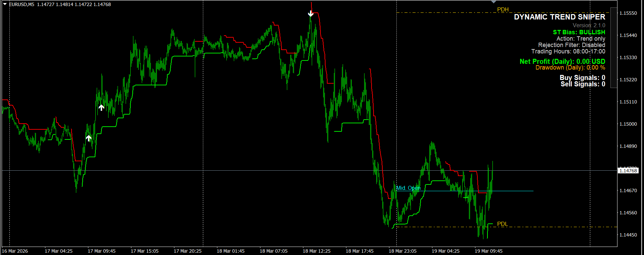
Task: Click the Net Profit (Daily) readout
Action: [562, 61]
